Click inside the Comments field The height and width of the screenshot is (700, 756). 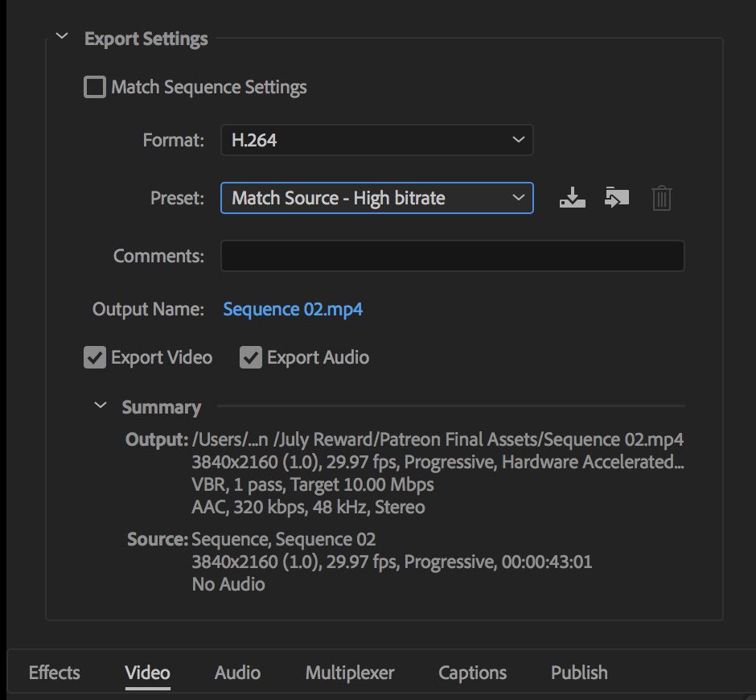(452, 255)
